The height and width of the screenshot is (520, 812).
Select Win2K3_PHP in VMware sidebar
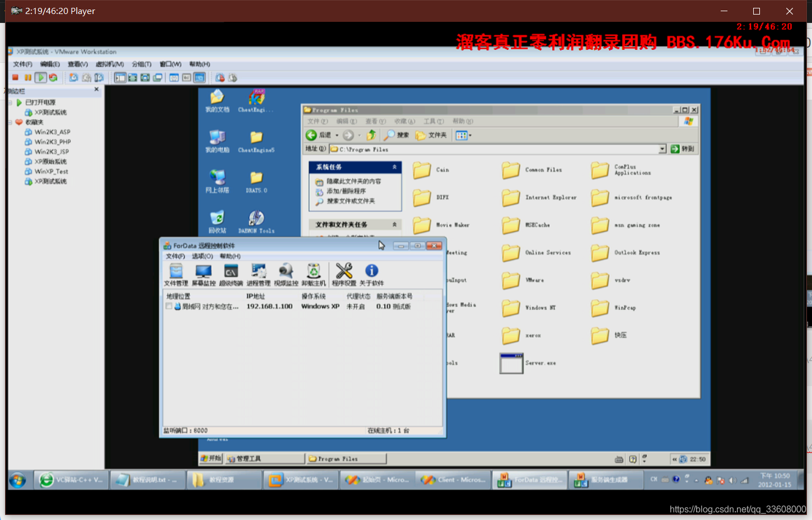[48, 142]
